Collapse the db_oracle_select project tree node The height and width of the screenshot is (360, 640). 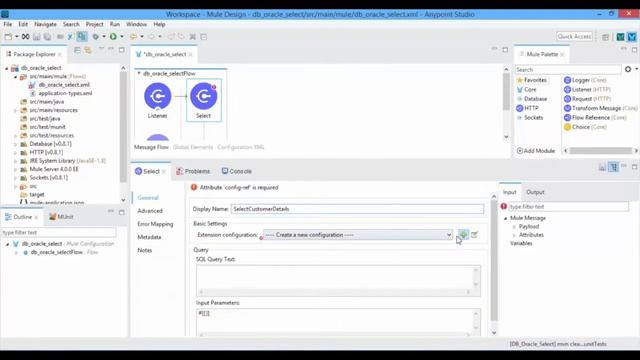pos(7,68)
